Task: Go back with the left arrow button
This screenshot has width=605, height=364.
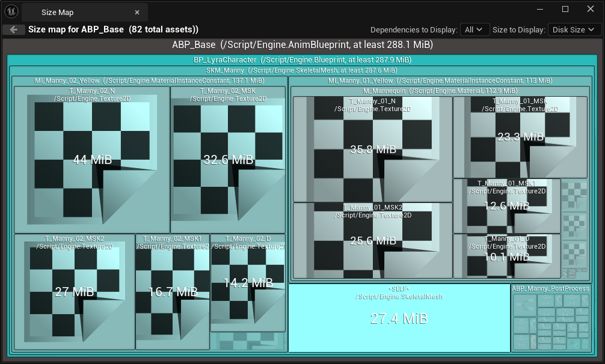Action: tap(14, 29)
